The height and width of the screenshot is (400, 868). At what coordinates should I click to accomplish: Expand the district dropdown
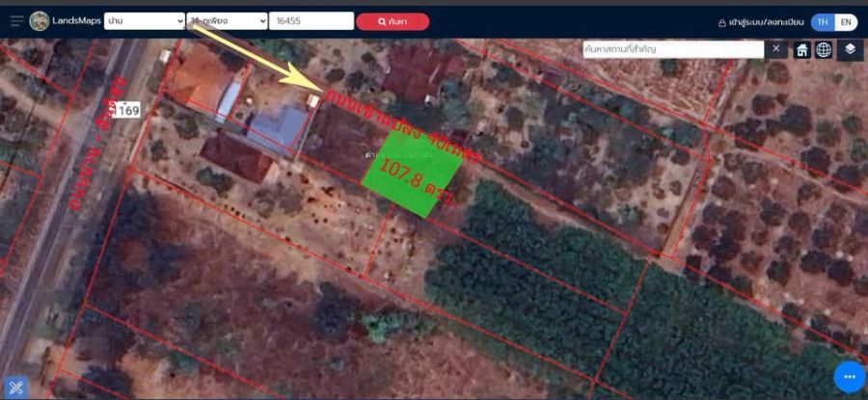(227, 21)
